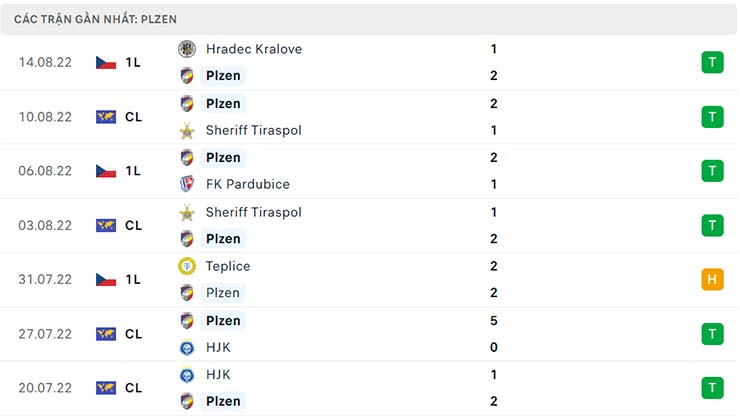
Task: Click the 1L league label on 31.07.22 row
Action: click(133, 280)
